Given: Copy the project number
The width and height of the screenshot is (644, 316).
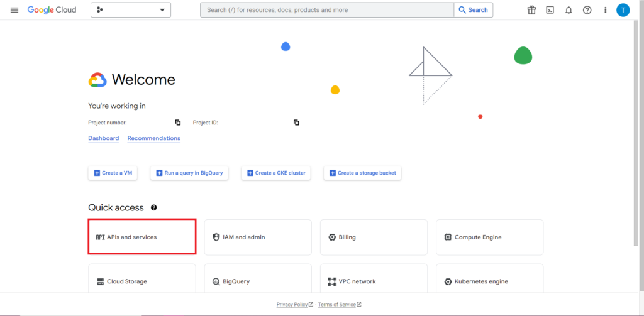Looking at the screenshot, I should tap(178, 123).
